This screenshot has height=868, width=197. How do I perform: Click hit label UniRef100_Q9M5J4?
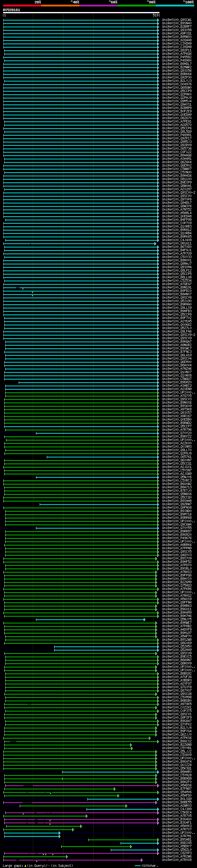pos(176,101)
